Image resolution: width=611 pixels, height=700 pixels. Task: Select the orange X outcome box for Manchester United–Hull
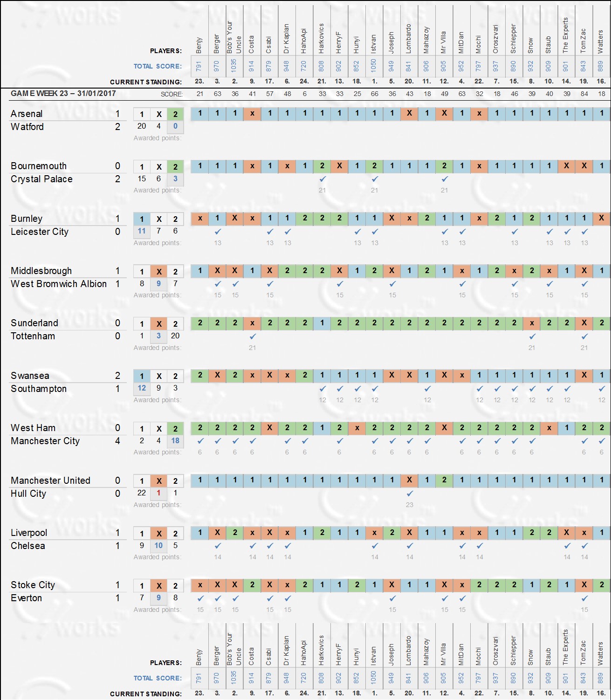point(159,481)
